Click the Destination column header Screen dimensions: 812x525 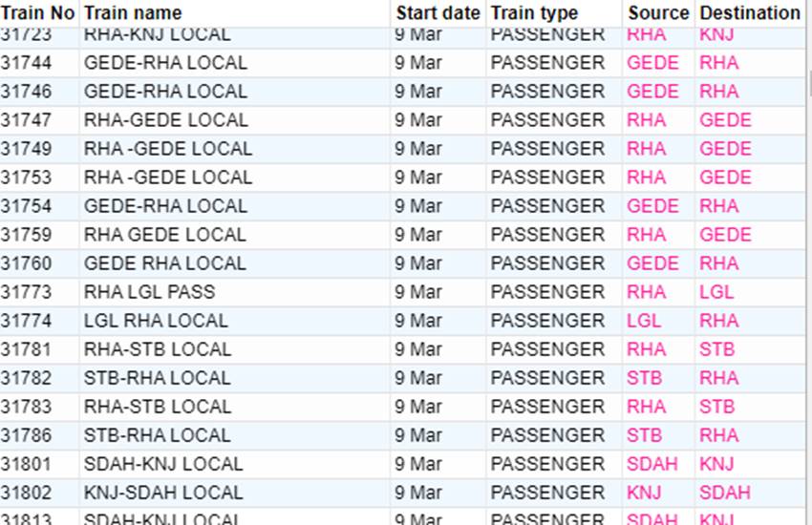point(750,13)
